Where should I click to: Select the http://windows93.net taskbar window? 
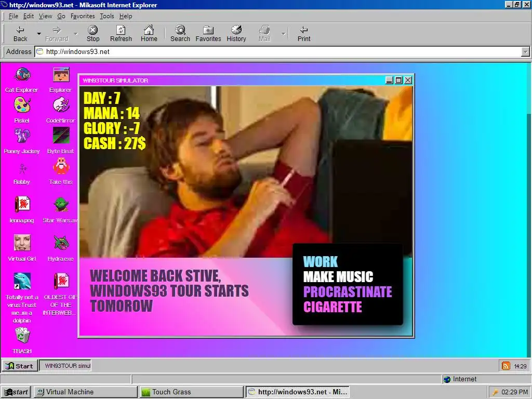[x=298, y=392]
